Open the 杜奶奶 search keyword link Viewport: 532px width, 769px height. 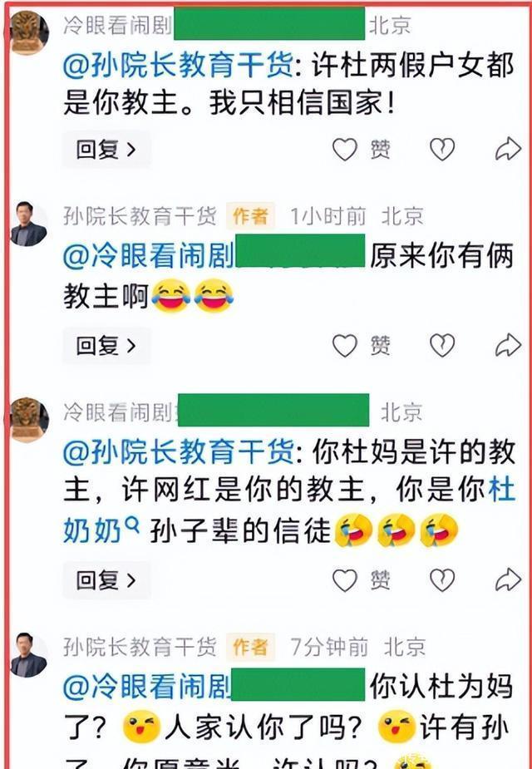point(502,489)
